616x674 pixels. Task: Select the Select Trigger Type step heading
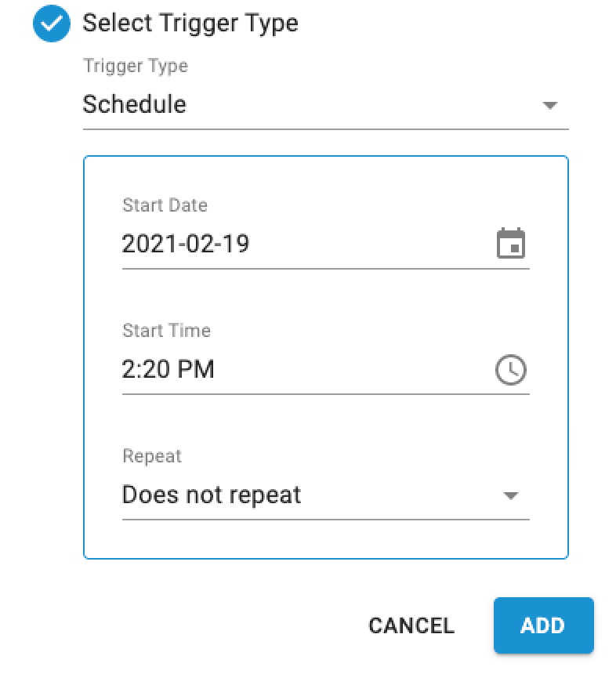tap(190, 24)
